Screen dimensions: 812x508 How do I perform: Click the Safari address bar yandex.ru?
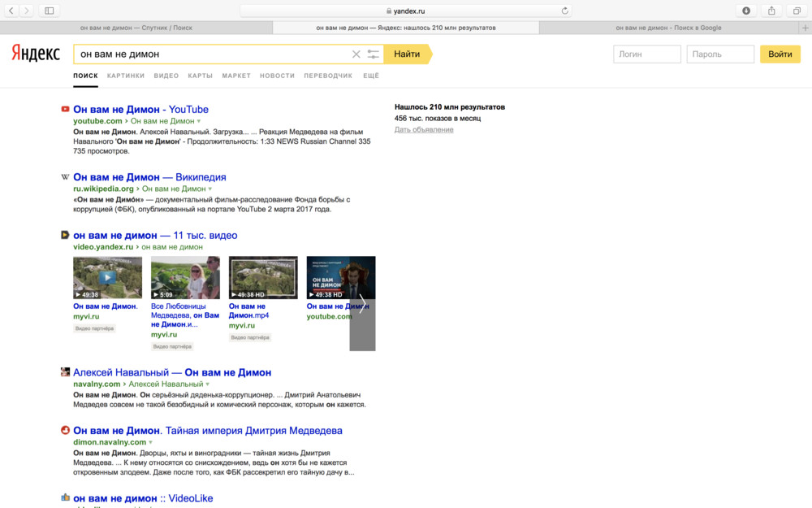click(x=405, y=11)
